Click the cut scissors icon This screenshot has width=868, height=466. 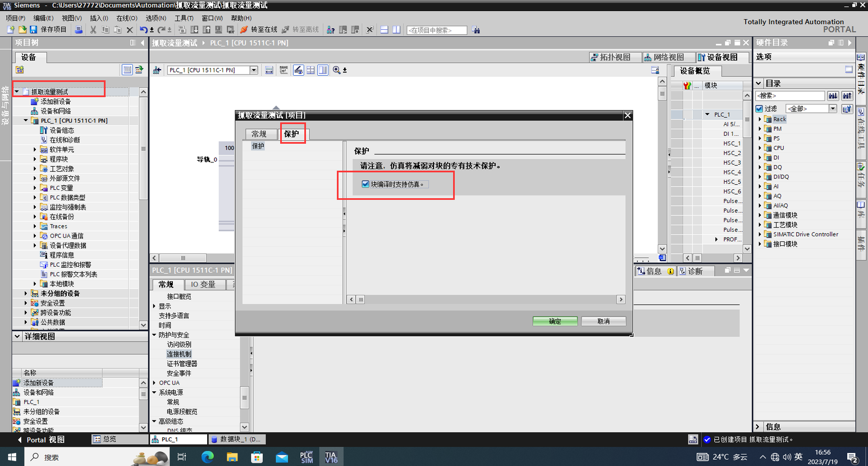93,29
